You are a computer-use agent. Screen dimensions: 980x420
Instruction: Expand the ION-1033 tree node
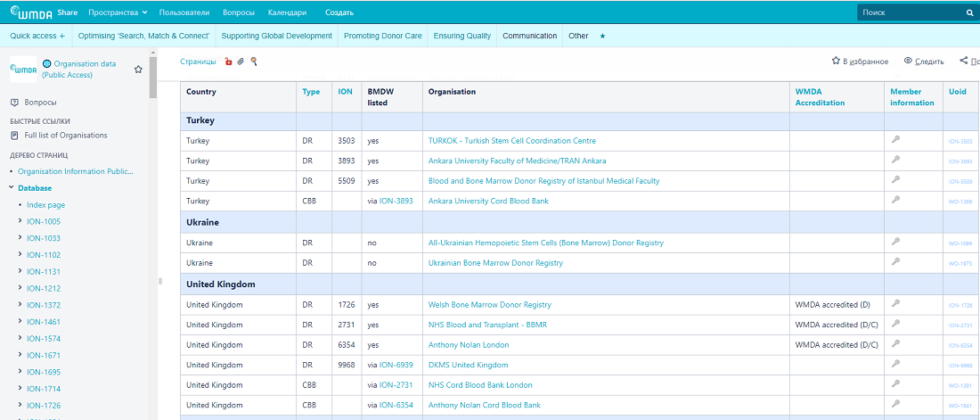pyautogui.click(x=20, y=238)
